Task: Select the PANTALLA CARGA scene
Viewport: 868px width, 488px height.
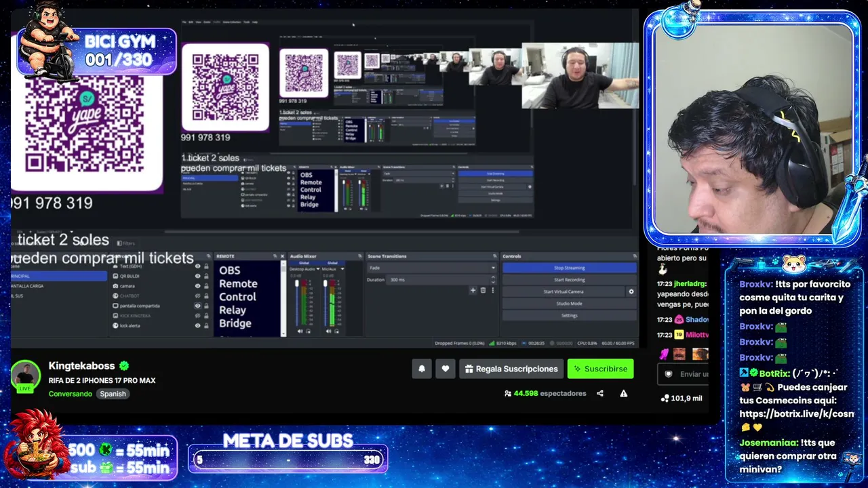Action: coord(59,286)
